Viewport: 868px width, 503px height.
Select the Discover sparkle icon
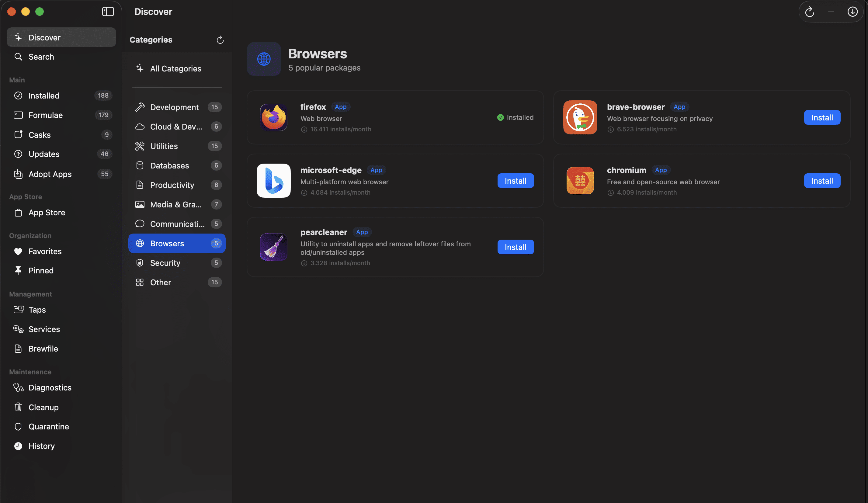point(18,37)
